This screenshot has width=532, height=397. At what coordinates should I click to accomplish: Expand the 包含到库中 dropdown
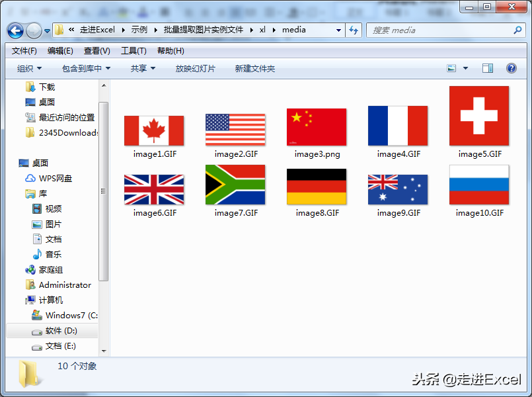86,69
